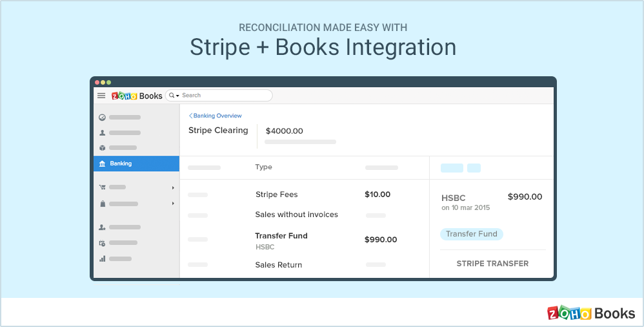Click the Banking building icon

tap(102, 164)
